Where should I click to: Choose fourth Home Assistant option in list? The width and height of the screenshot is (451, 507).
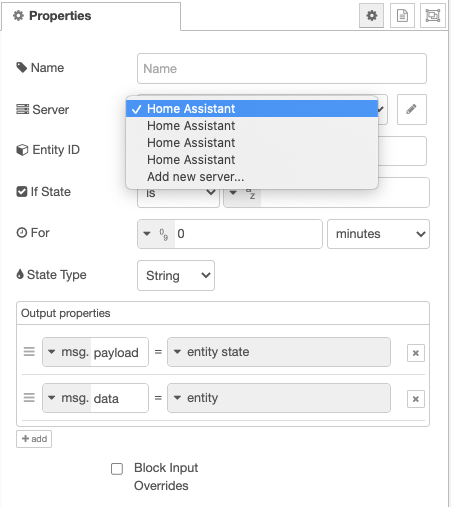click(x=252, y=160)
